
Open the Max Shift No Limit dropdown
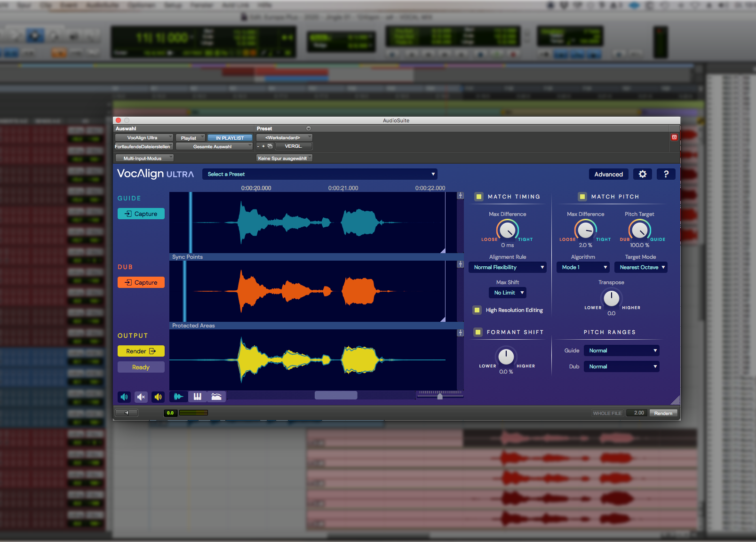point(507,292)
